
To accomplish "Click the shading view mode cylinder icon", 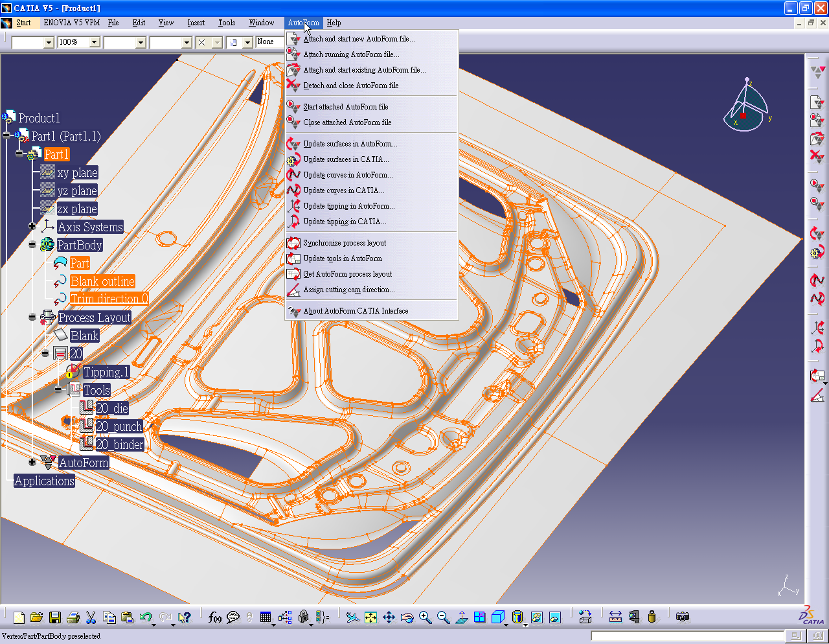I will click(517, 617).
